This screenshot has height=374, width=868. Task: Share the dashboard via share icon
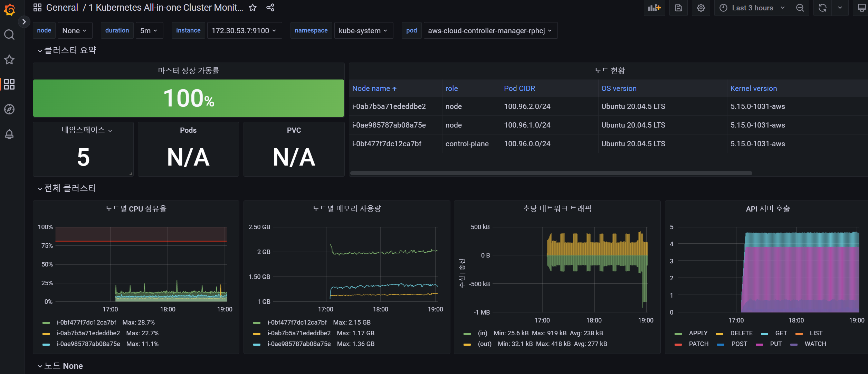pos(270,8)
